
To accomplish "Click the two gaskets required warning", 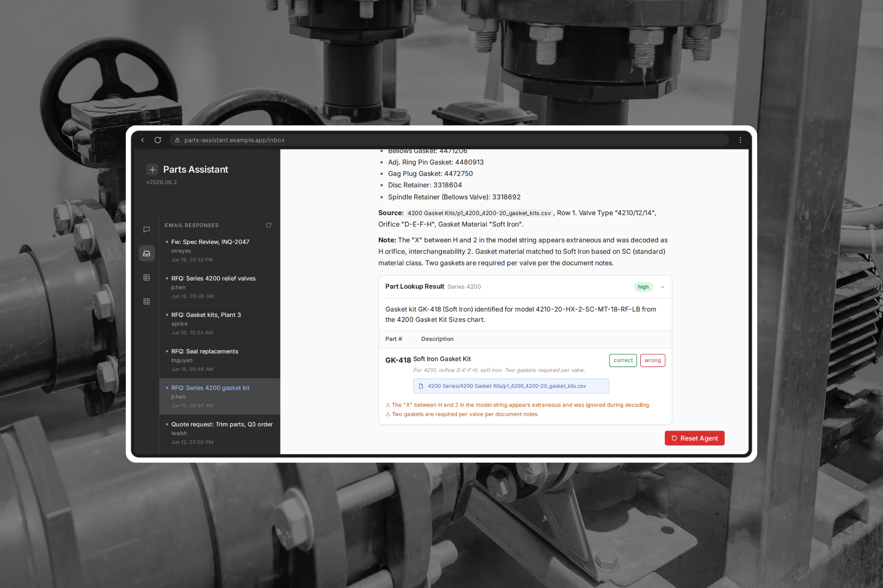I will [462, 414].
